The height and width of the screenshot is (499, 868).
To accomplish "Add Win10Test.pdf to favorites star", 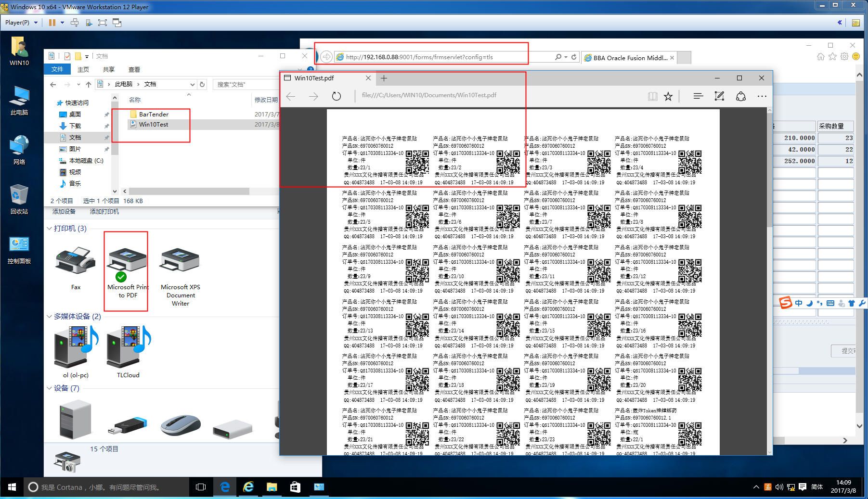I will [668, 96].
